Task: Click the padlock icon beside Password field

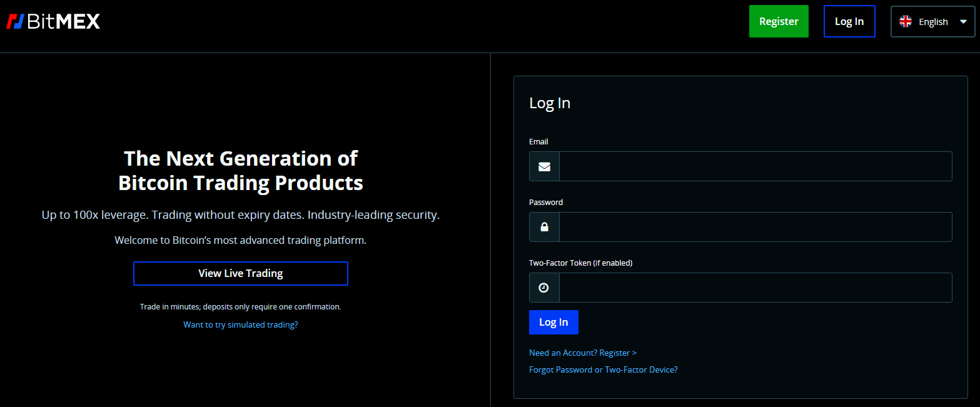Action: 544,227
